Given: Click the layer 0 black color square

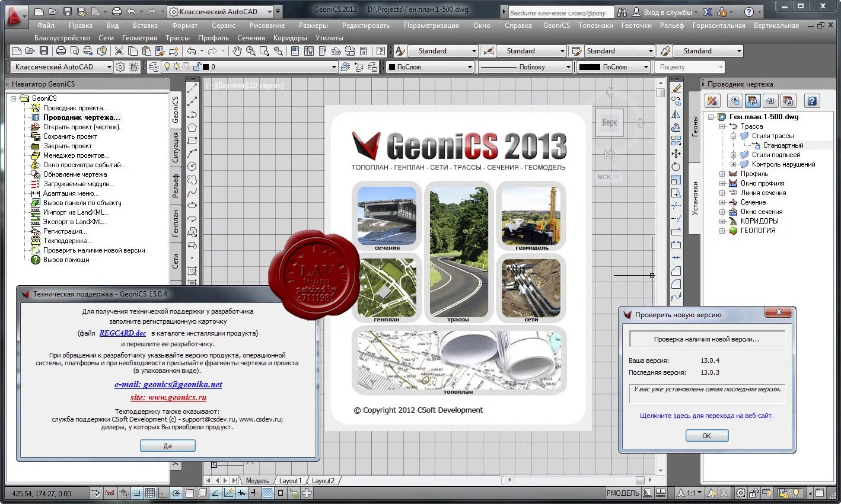Looking at the screenshot, I should [x=206, y=67].
